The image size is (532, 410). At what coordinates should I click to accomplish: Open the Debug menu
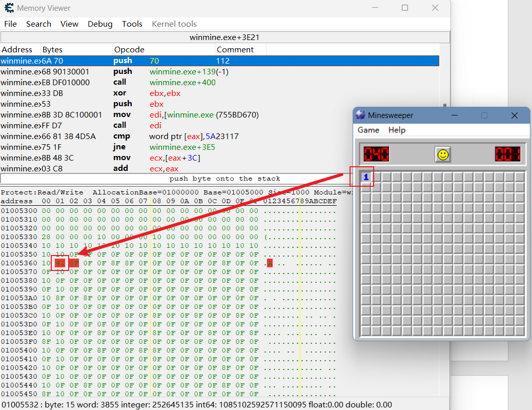100,24
